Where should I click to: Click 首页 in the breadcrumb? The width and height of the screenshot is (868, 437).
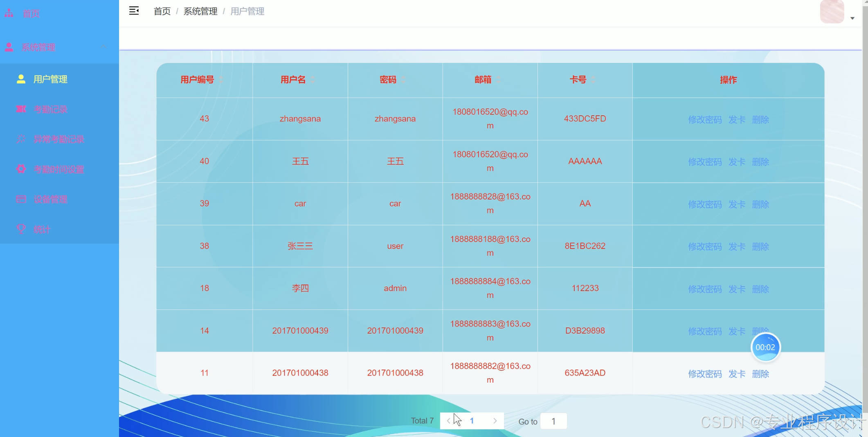162,11
